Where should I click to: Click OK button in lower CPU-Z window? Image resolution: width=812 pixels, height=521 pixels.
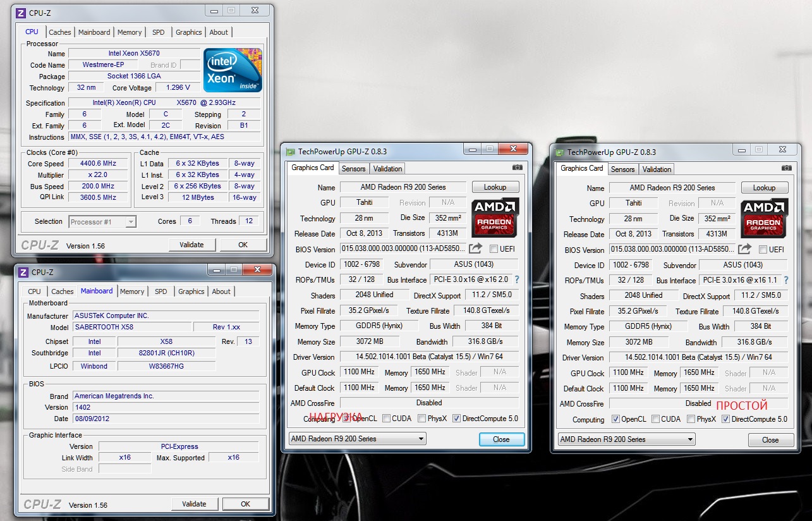(x=246, y=504)
